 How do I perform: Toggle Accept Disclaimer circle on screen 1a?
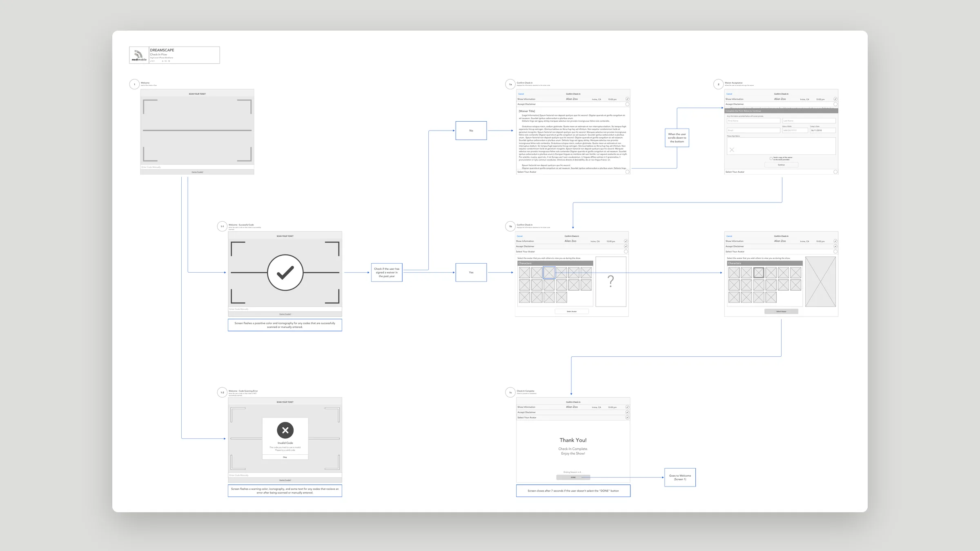(x=627, y=104)
